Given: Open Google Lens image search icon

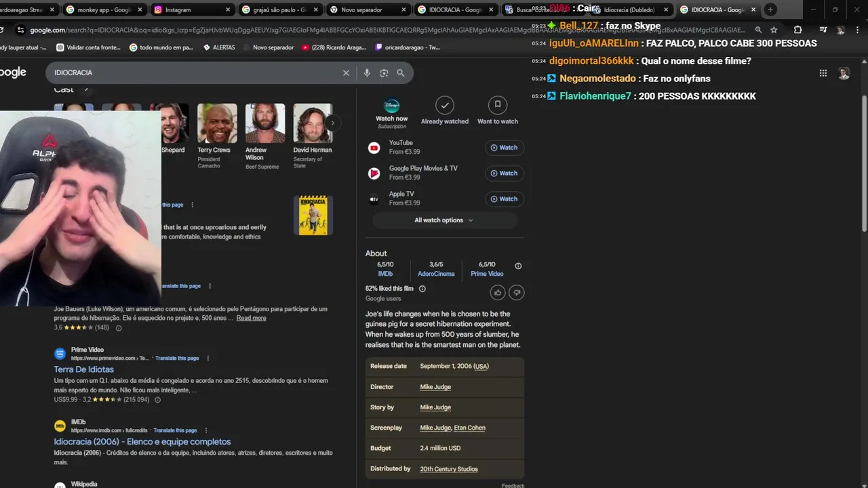Looking at the screenshot, I should click(384, 73).
